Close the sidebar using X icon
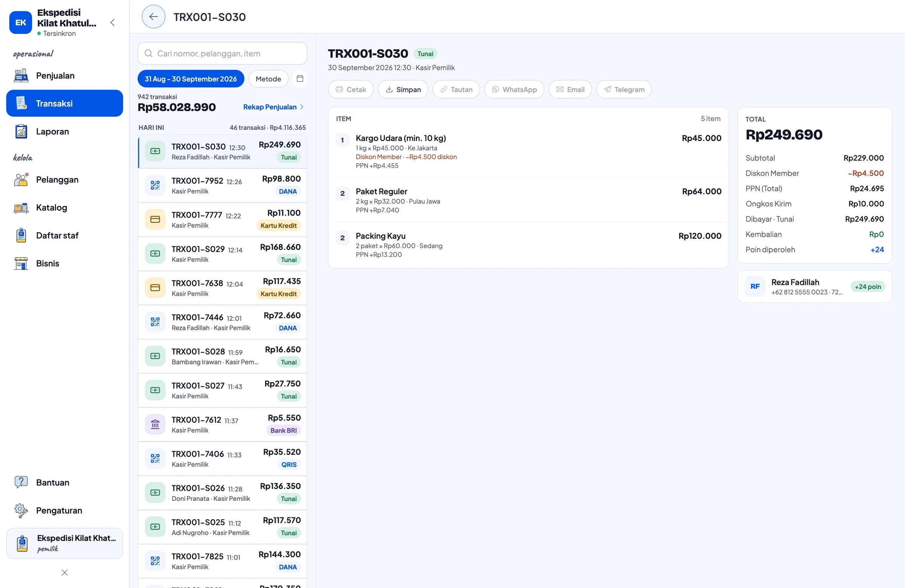Screen dimensions: 905x588 coord(64,573)
